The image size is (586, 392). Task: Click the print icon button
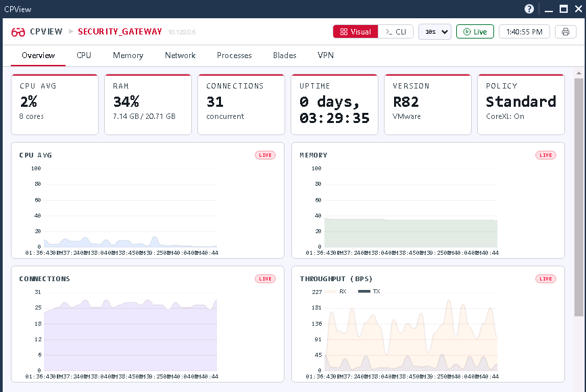[x=566, y=32]
